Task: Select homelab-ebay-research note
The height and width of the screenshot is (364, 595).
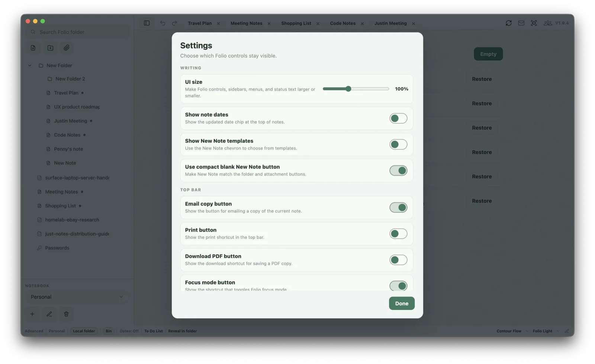Action: 72,220
